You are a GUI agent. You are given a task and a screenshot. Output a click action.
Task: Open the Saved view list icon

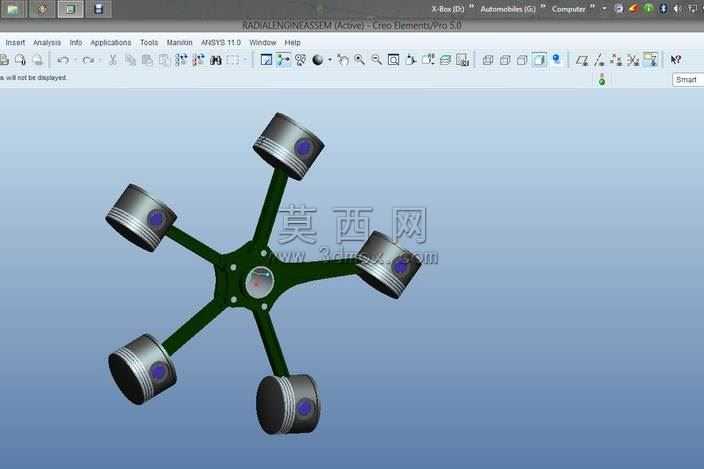pos(428,60)
